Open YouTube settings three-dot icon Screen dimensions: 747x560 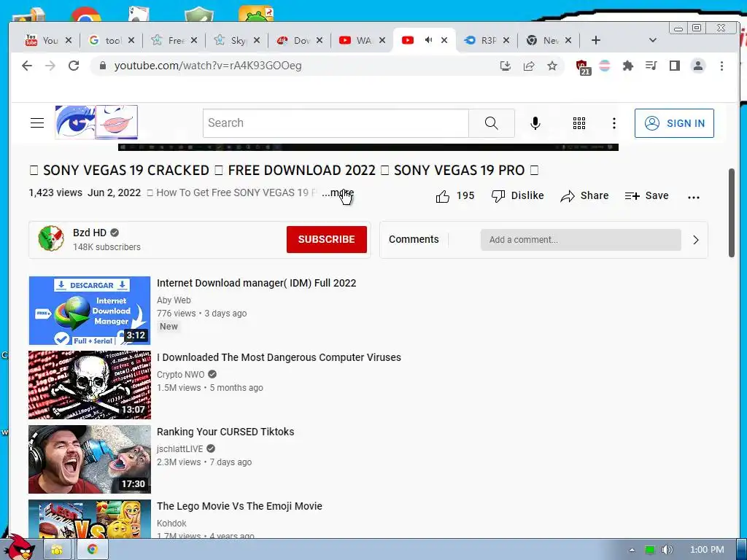[614, 123]
